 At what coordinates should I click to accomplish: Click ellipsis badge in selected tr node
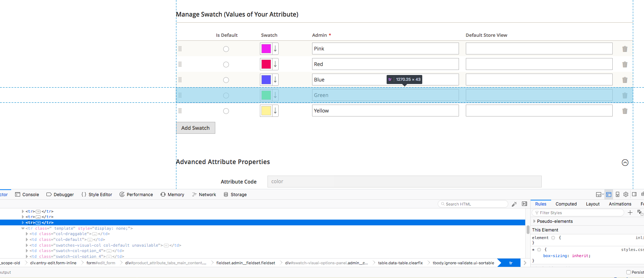pos(38,223)
